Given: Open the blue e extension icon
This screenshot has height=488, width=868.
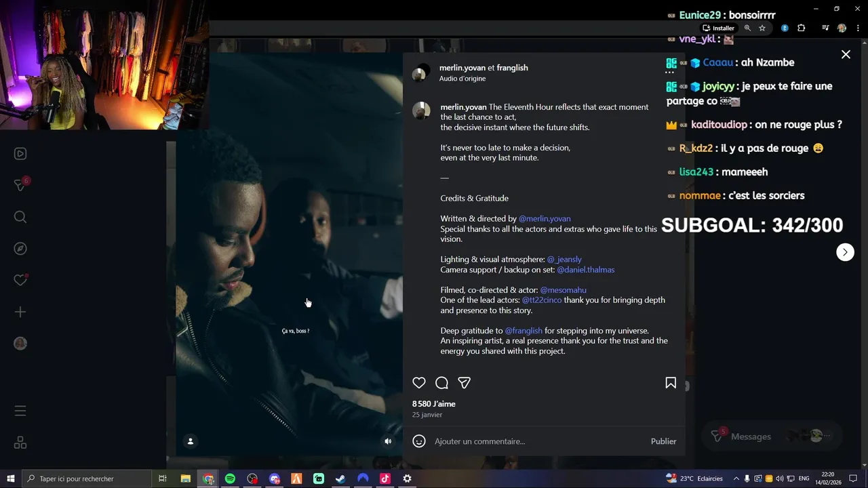Looking at the screenshot, I should click(785, 28).
